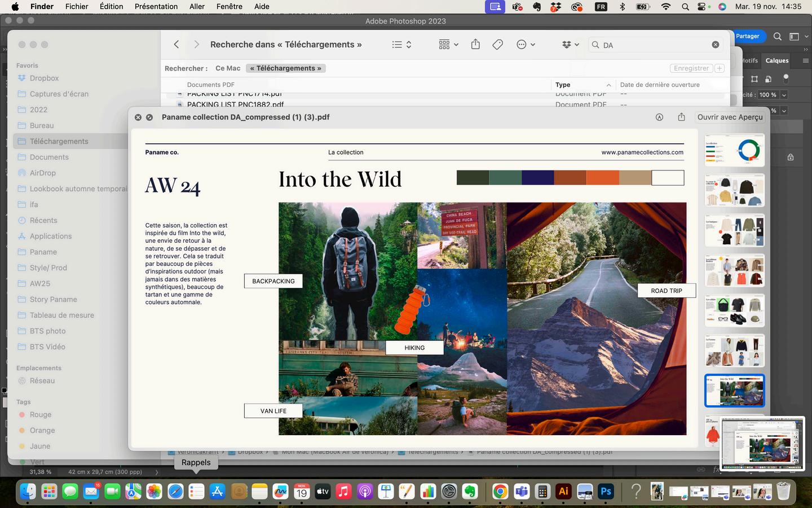Open the Fenêtre menu
The width and height of the screenshot is (812, 508).
pyautogui.click(x=230, y=7)
